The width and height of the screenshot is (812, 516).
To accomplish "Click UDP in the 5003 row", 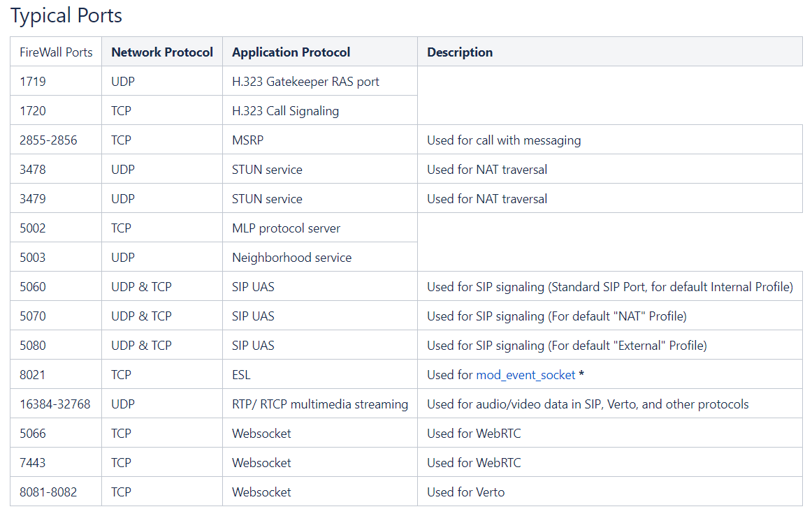I will click(162, 257).
